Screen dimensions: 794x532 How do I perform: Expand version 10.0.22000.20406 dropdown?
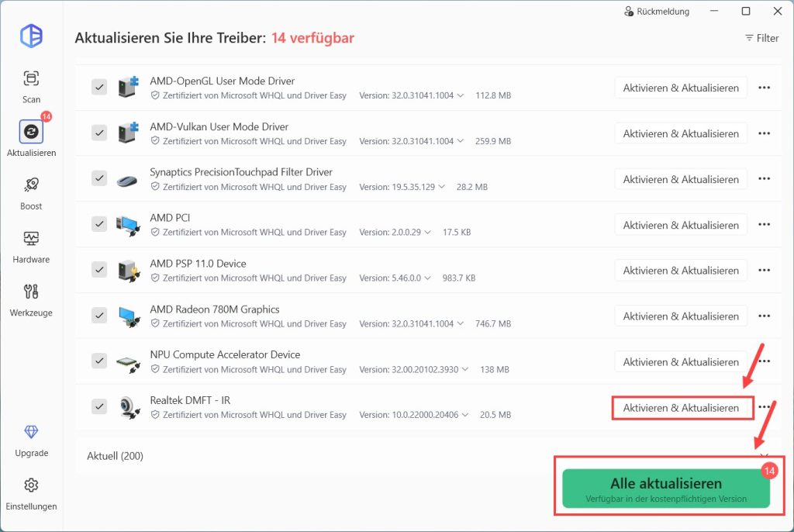[465, 414]
